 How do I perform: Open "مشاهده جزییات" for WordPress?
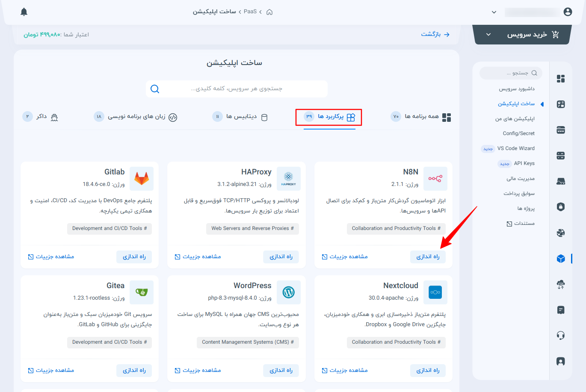coord(198,370)
